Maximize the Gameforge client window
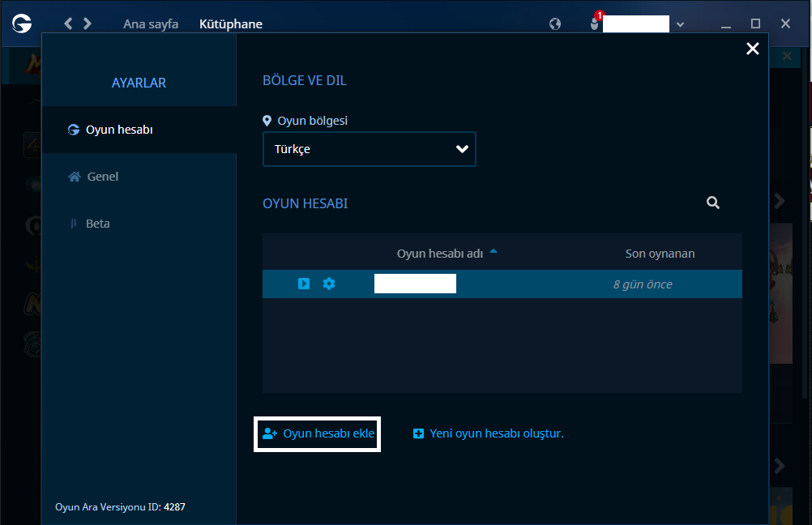Viewport: 812px width, 525px height. point(755,23)
